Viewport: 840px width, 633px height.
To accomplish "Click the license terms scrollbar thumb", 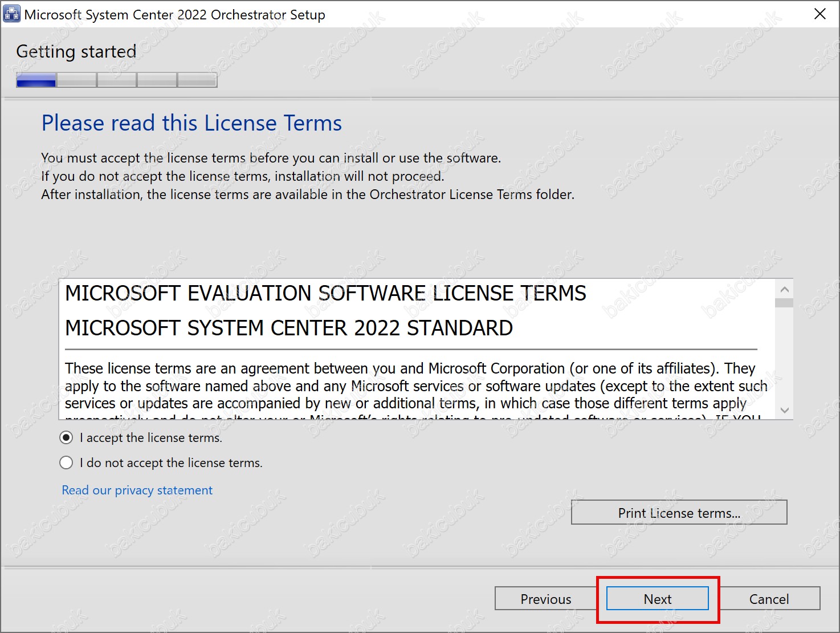I will (784, 303).
